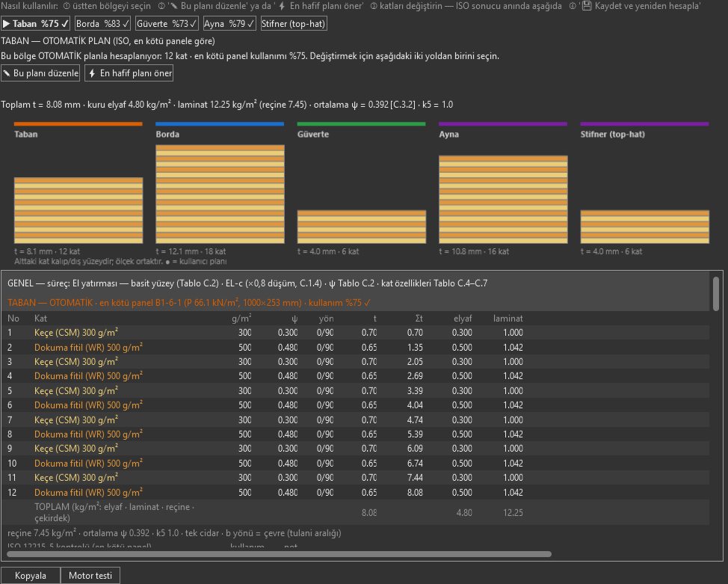Click the total elyaf value 4.80
728x584 pixels.
[464, 513]
